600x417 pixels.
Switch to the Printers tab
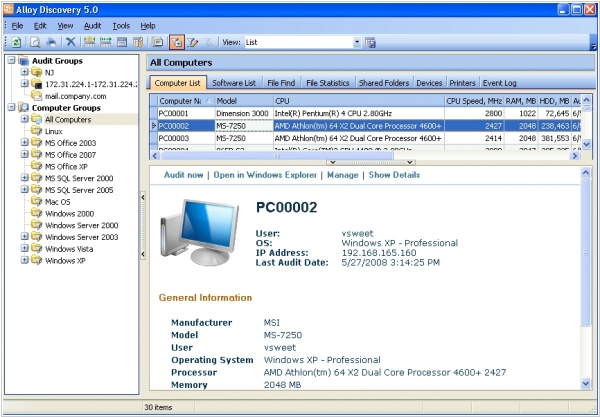[462, 83]
